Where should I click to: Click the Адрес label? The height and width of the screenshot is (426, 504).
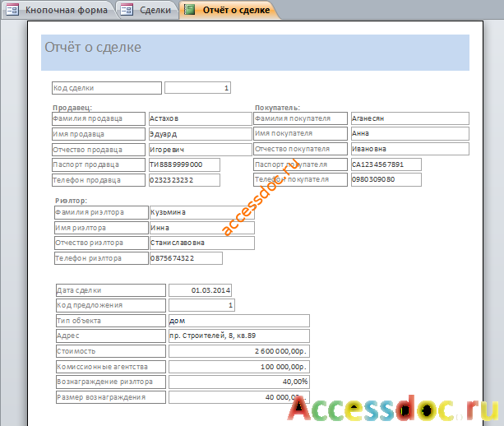(x=111, y=336)
